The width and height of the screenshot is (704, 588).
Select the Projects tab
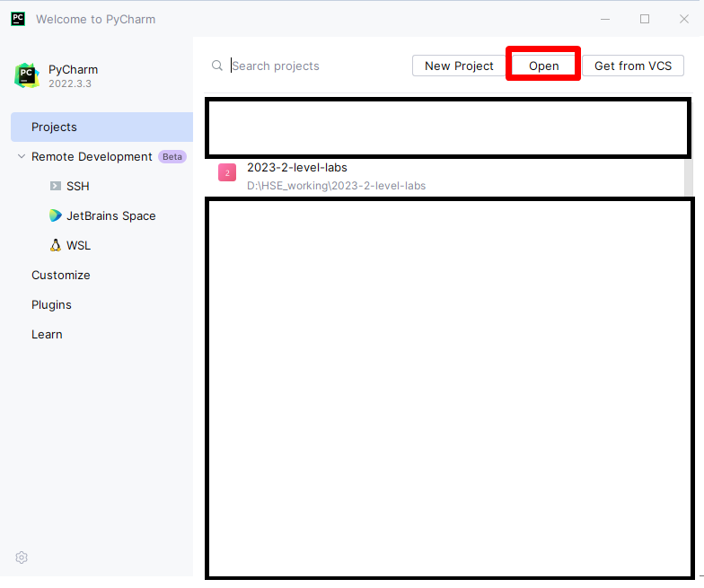pyautogui.click(x=102, y=127)
